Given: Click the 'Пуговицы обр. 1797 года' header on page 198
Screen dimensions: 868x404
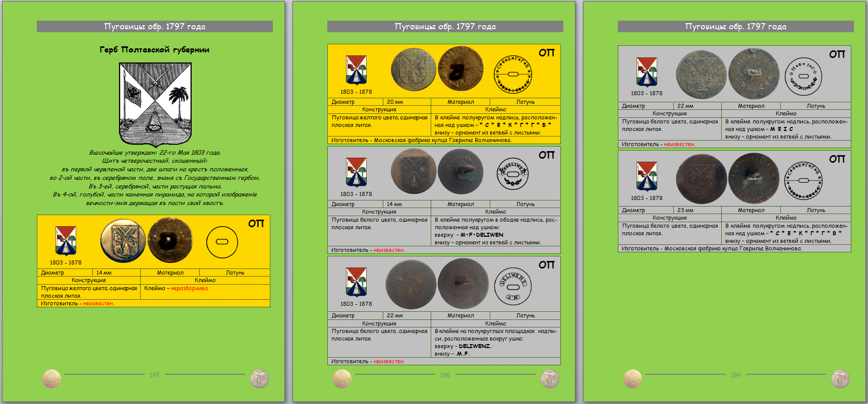Looking at the screenshot, I should pyautogui.click(x=445, y=27).
